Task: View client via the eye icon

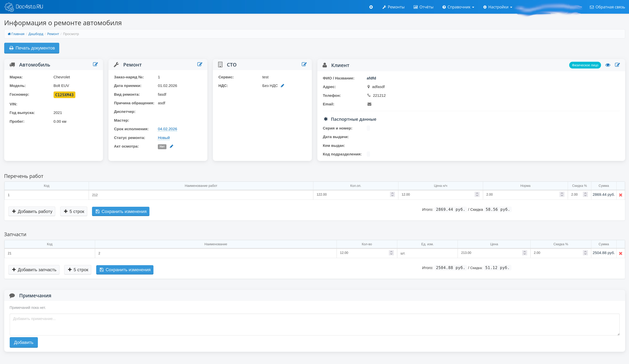Action: (x=608, y=65)
